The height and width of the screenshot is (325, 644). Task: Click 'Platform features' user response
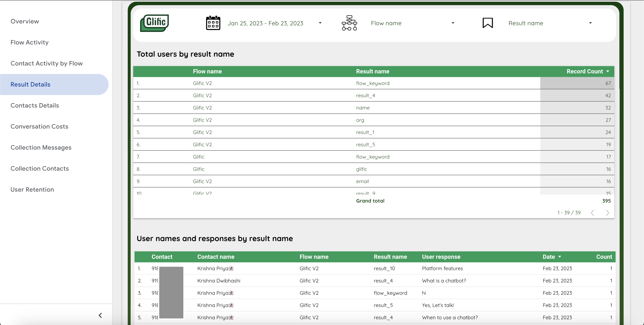point(442,268)
